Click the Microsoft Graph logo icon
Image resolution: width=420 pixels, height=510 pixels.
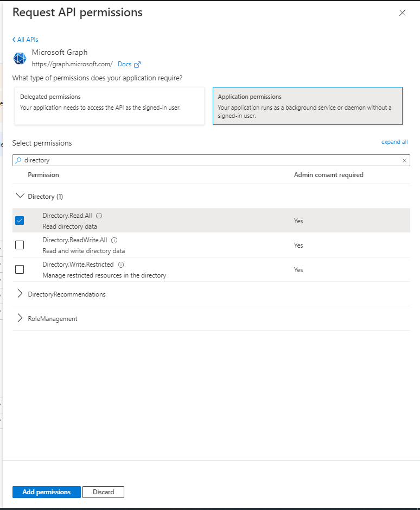pyautogui.click(x=20, y=58)
